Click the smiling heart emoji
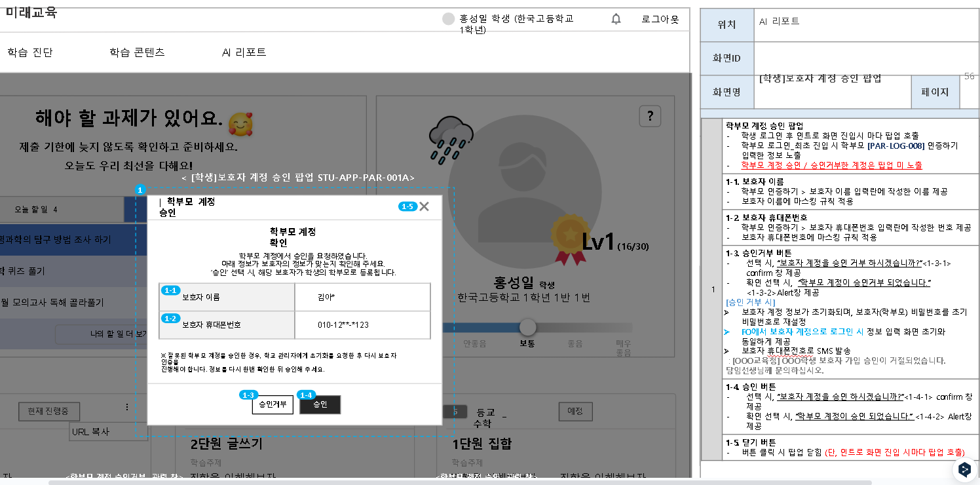The width and height of the screenshot is (980, 485). 240,123
